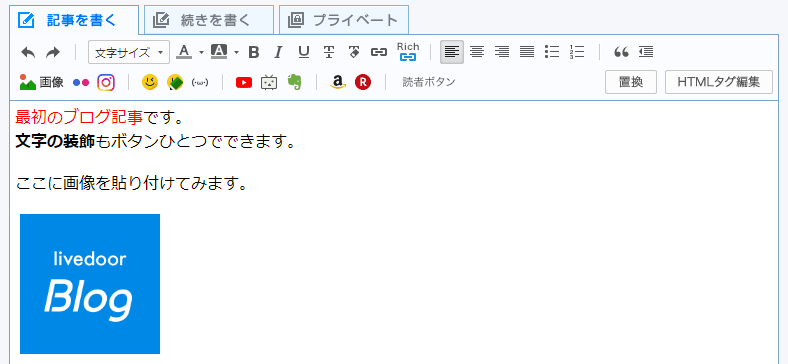This screenshot has width=788, height=364.
Task: Toggle strikethrough formatting
Action: [329, 52]
